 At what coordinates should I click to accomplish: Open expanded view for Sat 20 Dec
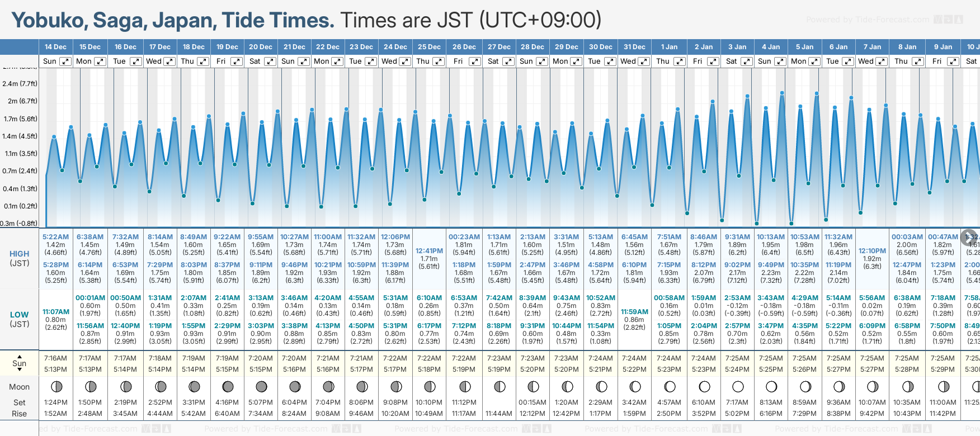point(270,61)
